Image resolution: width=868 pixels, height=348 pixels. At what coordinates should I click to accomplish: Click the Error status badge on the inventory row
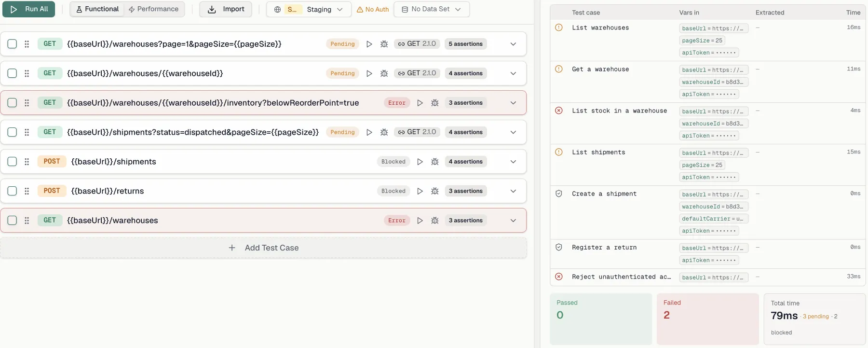pos(397,103)
